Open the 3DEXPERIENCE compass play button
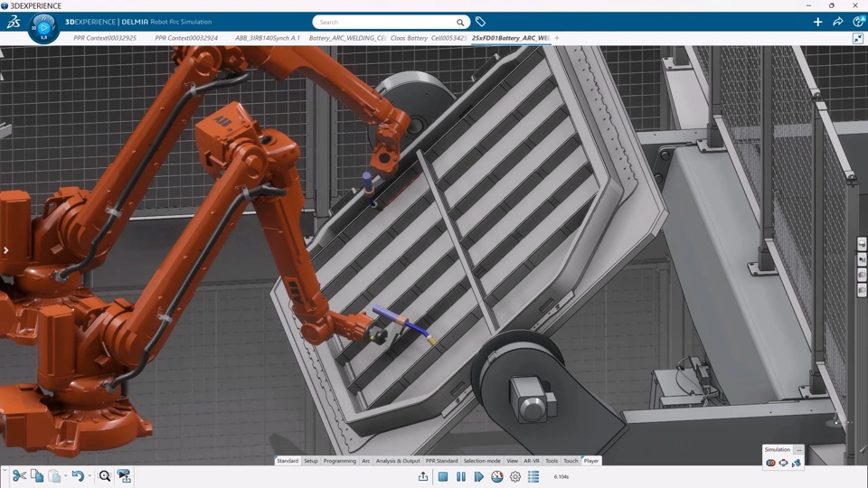This screenshot has width=868, height=488. pyautogui.click(x=43, y=27)
